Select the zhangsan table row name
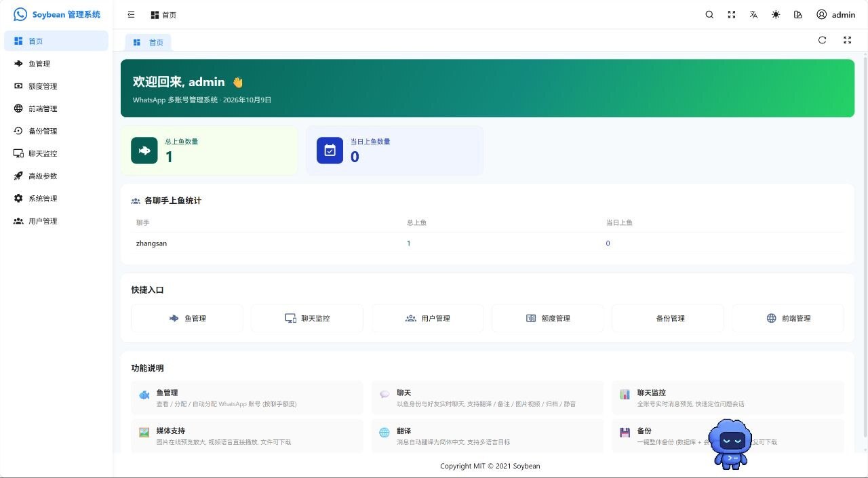 tap(151, 243)
